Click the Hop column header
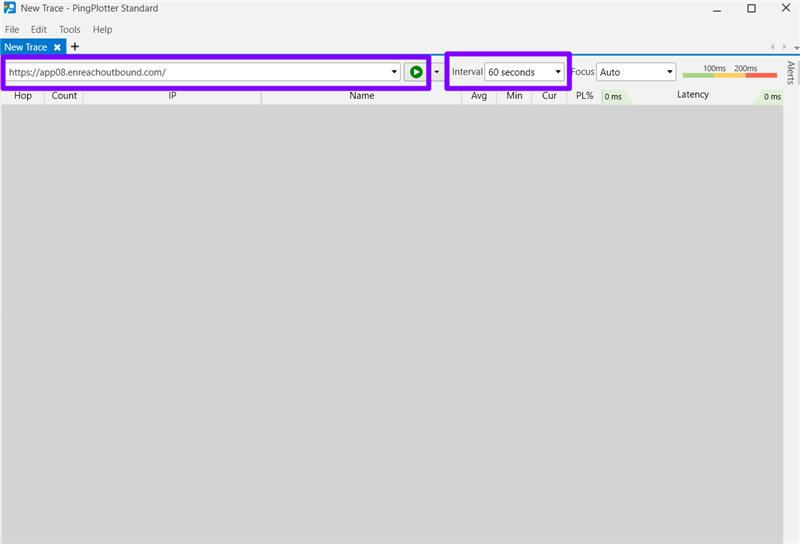 pos(23,95)
